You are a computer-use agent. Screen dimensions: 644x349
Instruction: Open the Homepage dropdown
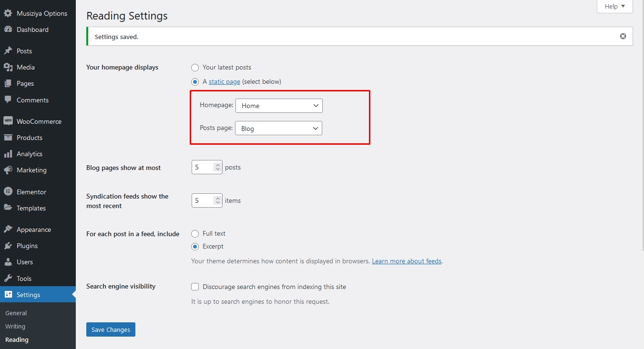tap(279, 106)
